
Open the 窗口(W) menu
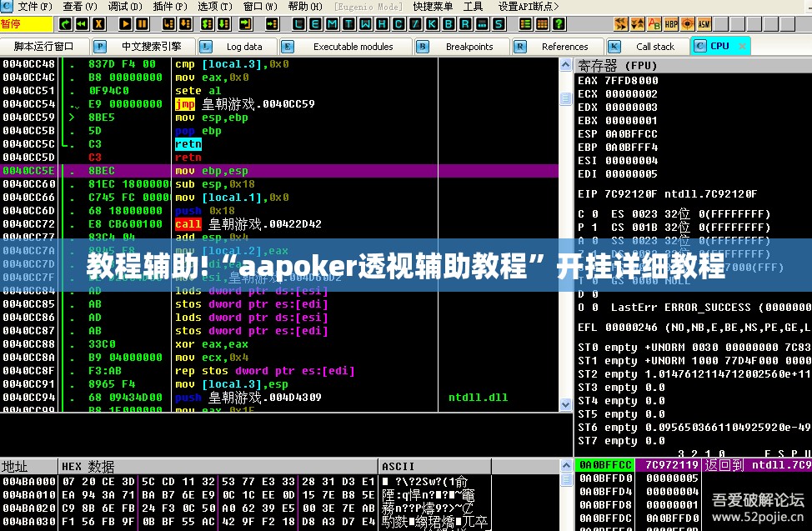[x=260, y=7]
